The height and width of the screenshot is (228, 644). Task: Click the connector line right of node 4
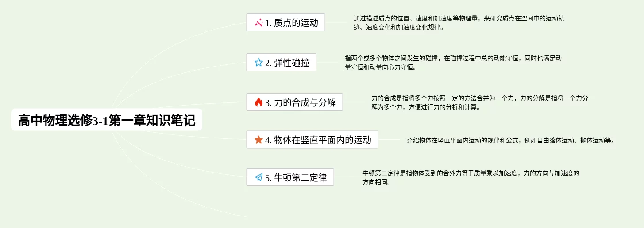(392, 140)
